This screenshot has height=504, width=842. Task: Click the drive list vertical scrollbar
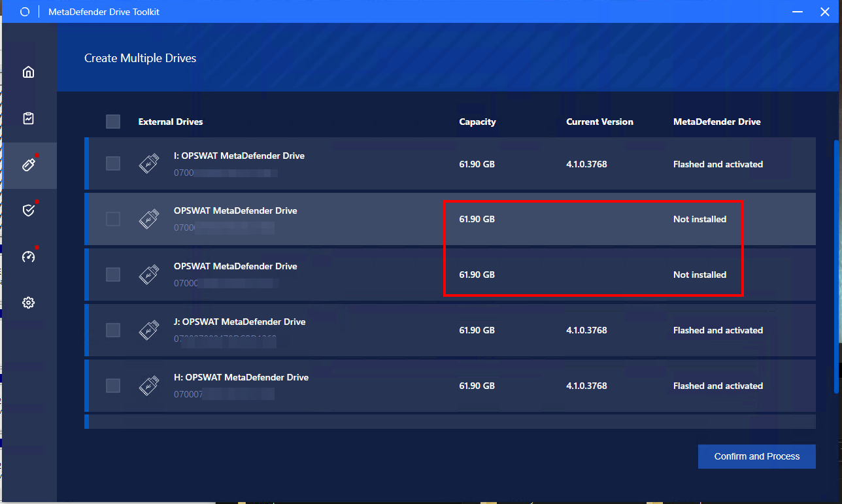(x=836, y=267)
